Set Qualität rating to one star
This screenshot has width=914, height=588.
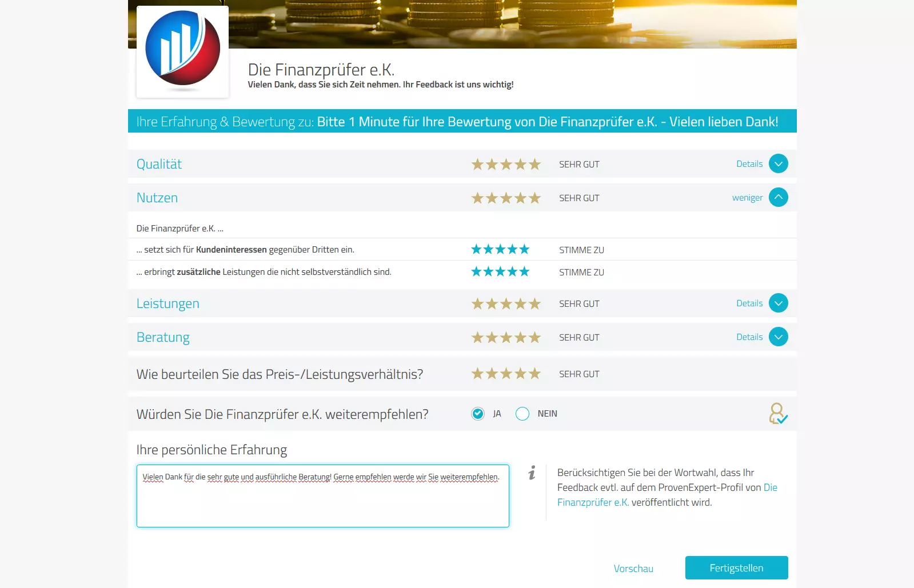click(x=477, y=165)
